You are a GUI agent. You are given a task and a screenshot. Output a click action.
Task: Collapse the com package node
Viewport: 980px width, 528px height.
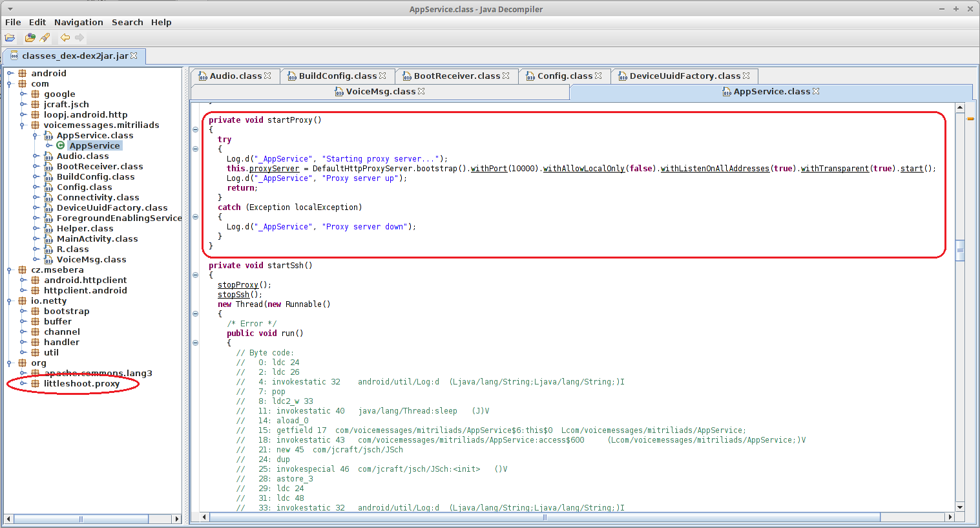coord(10,83)
